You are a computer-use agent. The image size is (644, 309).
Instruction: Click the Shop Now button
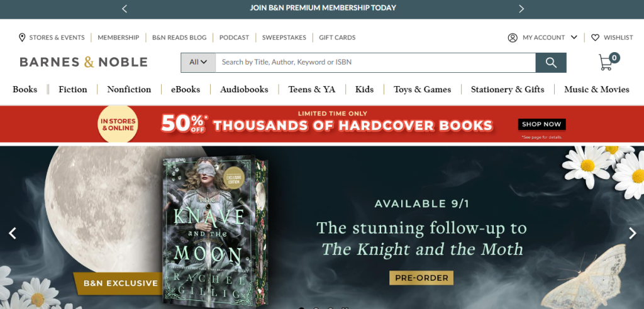tap(541, 124)
